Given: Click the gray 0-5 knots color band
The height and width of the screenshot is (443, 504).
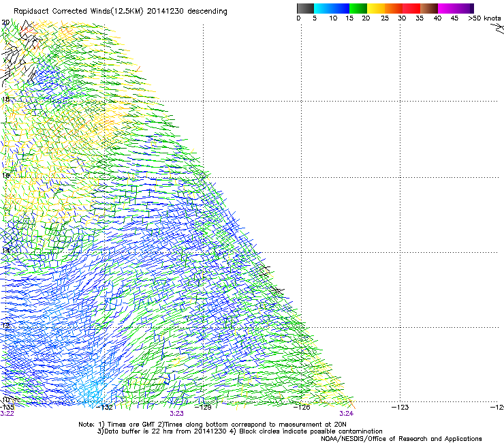Looking at the screenshot, I should click(305, 8).
